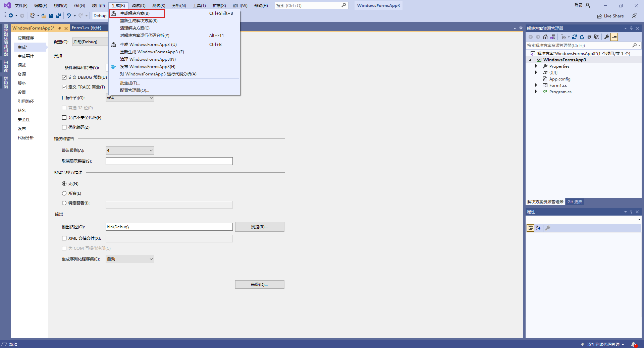Click the navigate backward toolbar arrow
Viewport: 644px width, 348px height.
pos(11,15)
